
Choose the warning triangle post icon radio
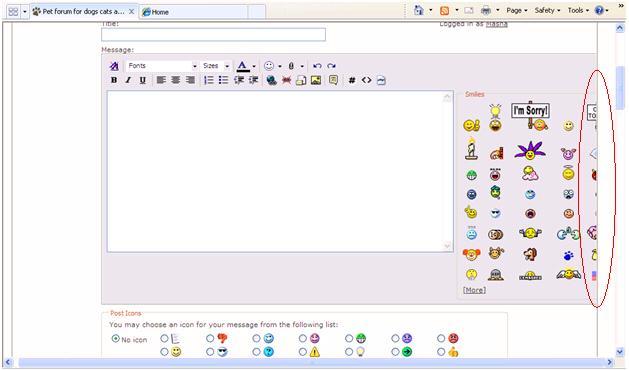tap(302, 352)
